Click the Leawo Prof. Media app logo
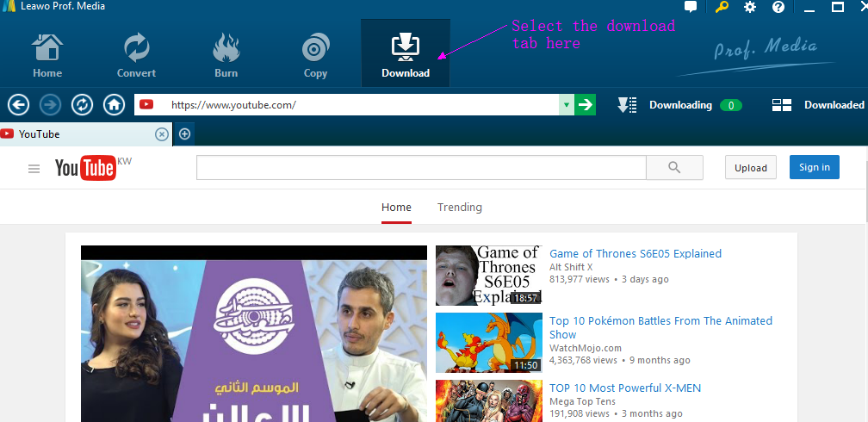This screenshot has width=868, height=422. 9,7
